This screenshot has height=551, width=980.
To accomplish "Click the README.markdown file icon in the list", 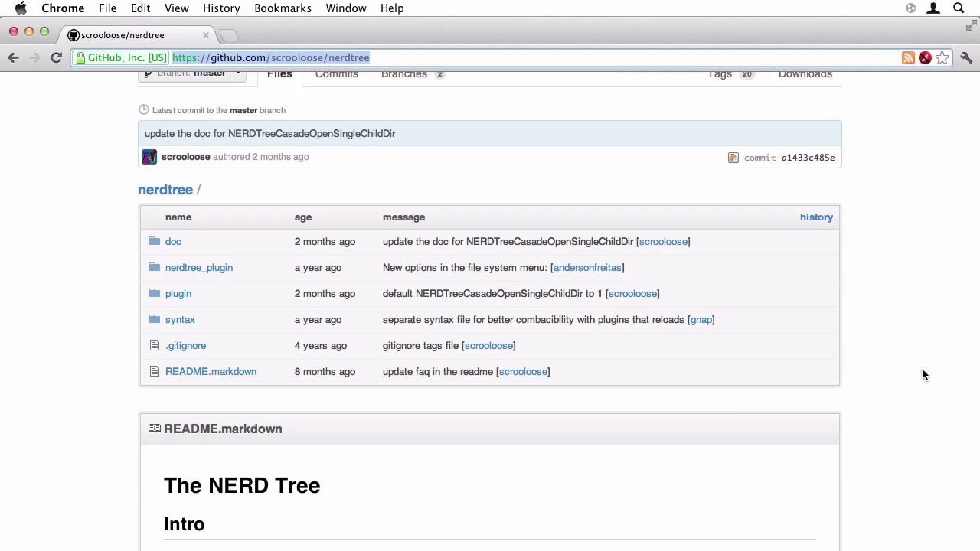I will (x=155, y=371).
